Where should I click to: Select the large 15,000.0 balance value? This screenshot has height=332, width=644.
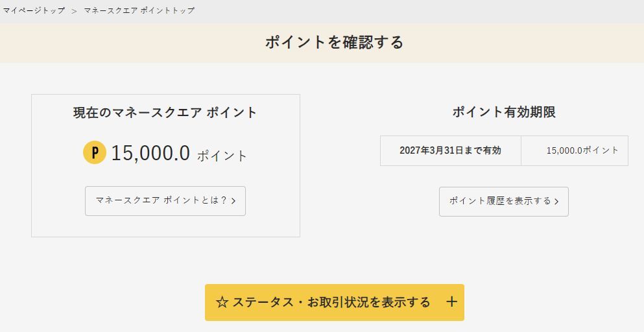[x=150, y=153]
